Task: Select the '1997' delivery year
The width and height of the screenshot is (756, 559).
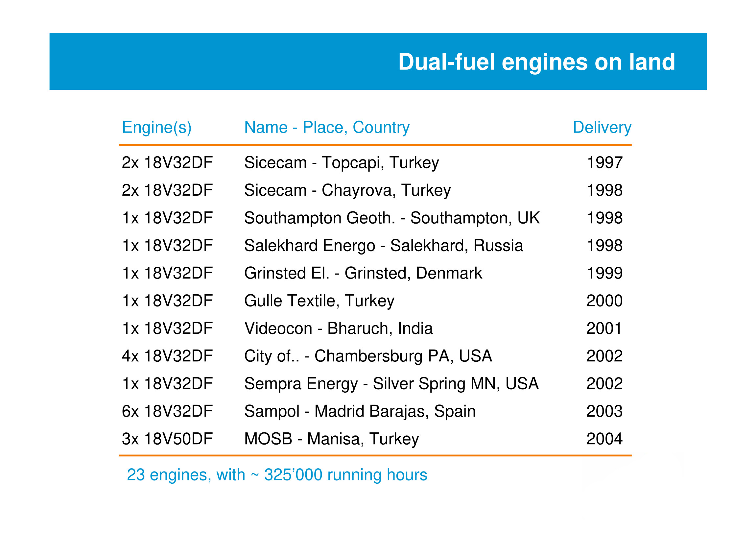Action: (604, 163)
